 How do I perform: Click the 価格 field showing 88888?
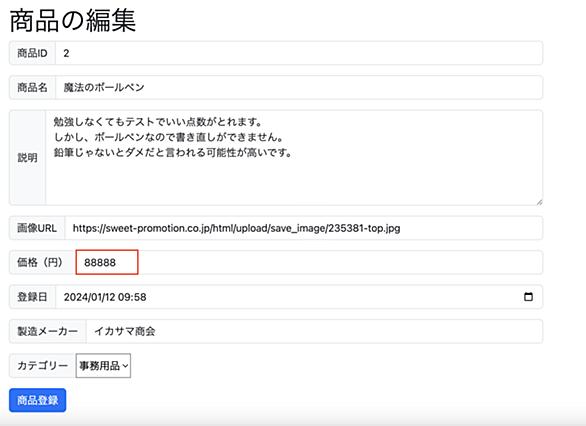click(309, 262)
